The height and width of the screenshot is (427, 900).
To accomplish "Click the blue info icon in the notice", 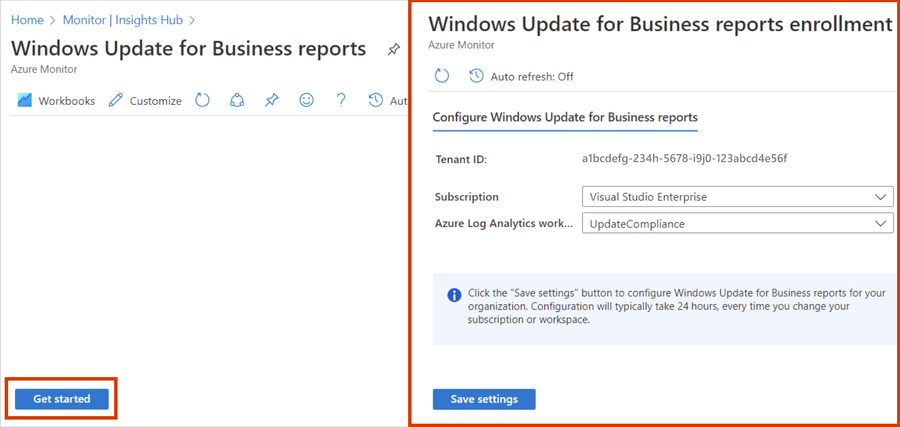I will (454, 295).
